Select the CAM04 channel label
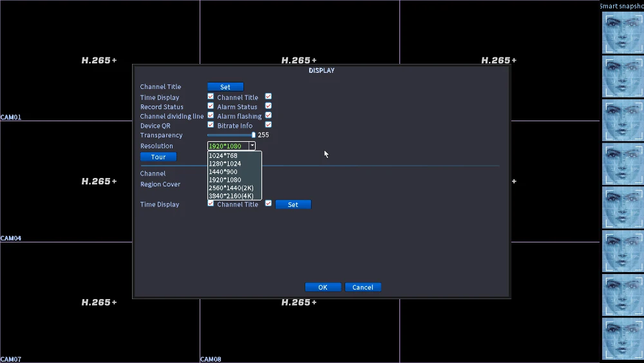 pyautogui.click(x=11, y=238)
